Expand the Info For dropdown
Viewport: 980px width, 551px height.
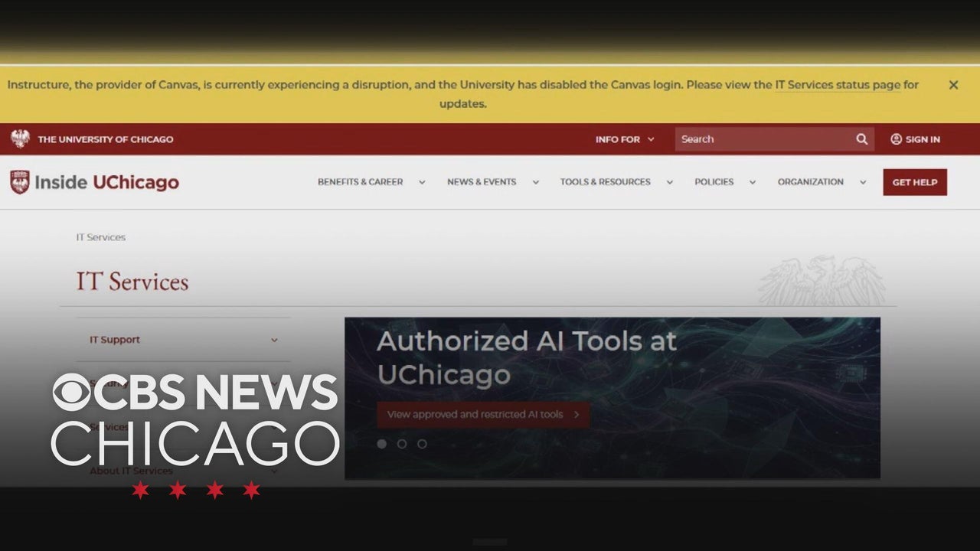625,139
